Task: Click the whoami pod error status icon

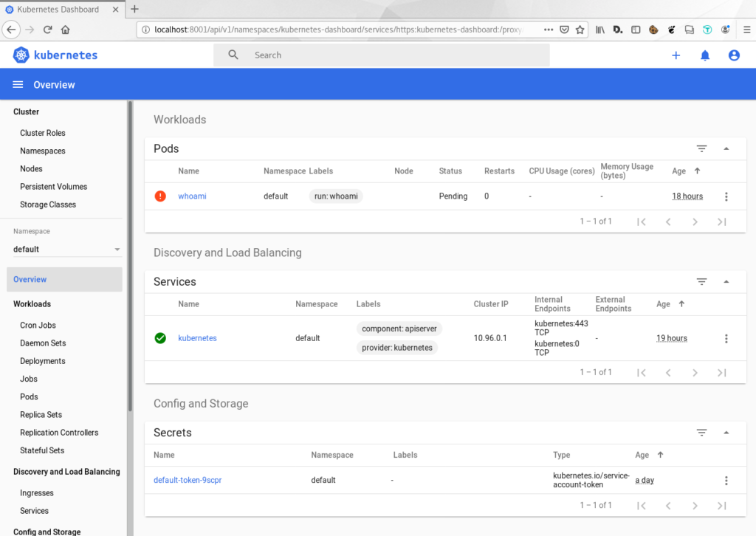Action: 160,196
